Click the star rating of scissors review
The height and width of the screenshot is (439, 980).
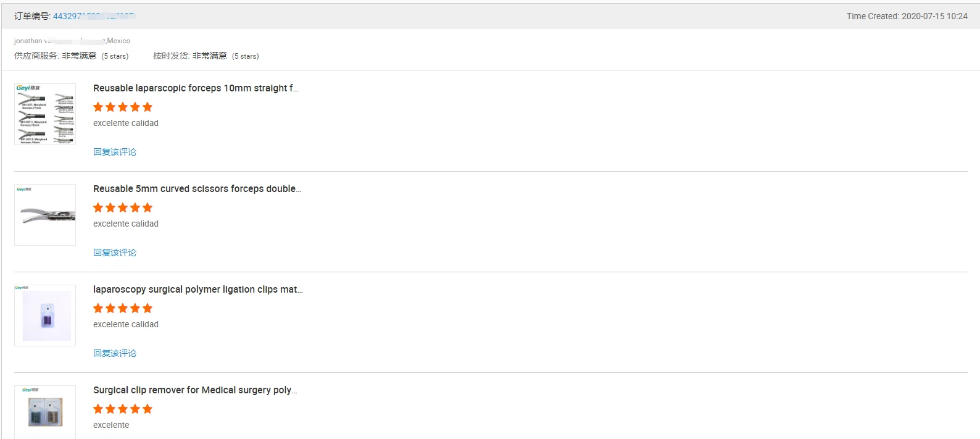[x=123, y=207]
